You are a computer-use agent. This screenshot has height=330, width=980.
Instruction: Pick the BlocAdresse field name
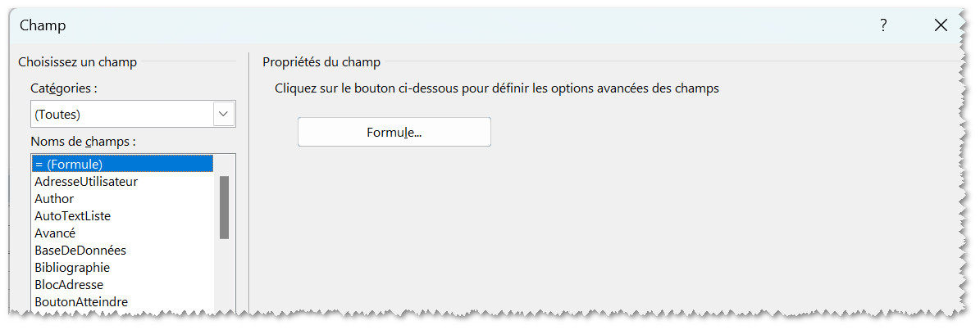point(69,284)
